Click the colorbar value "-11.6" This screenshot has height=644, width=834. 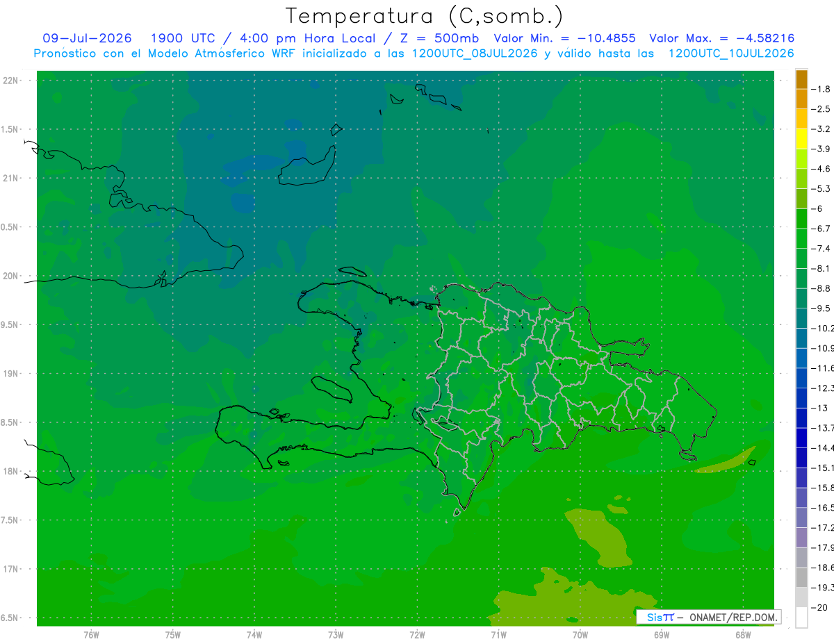[x=823, y=368]
